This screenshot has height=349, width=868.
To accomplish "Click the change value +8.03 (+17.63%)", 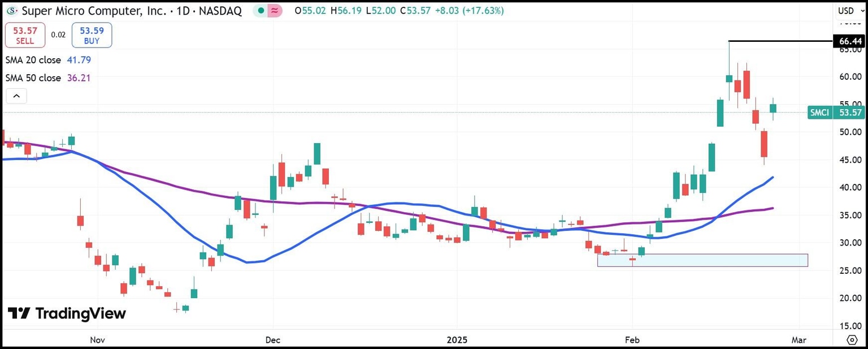I will pos(468,10).
